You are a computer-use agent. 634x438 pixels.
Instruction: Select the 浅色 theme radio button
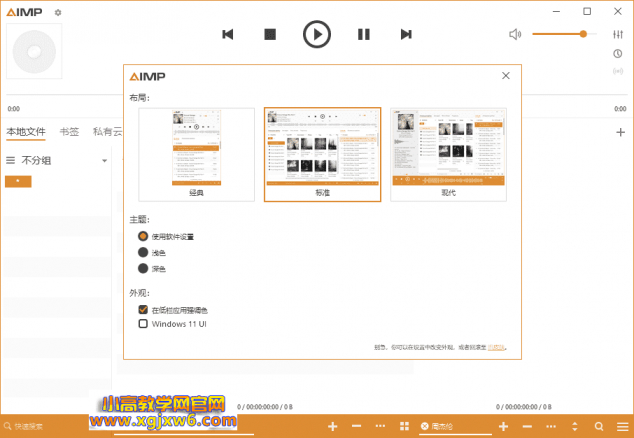point(143,252)
